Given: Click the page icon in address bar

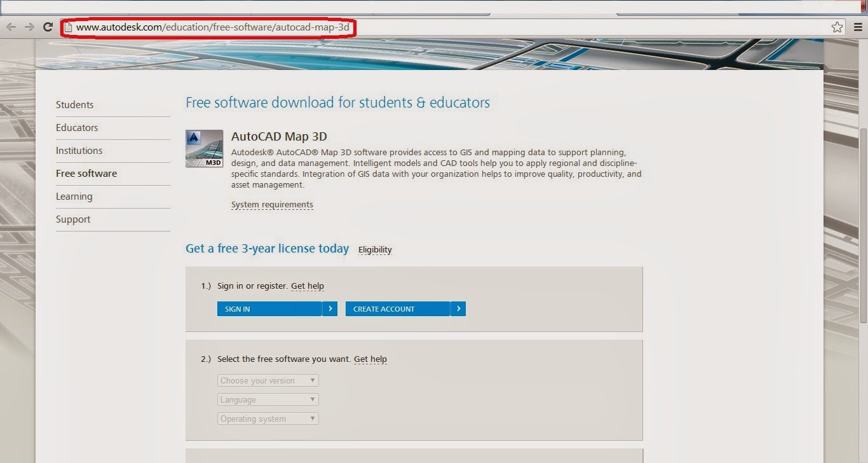Looking at the screenshot, I should pos(69,27).
